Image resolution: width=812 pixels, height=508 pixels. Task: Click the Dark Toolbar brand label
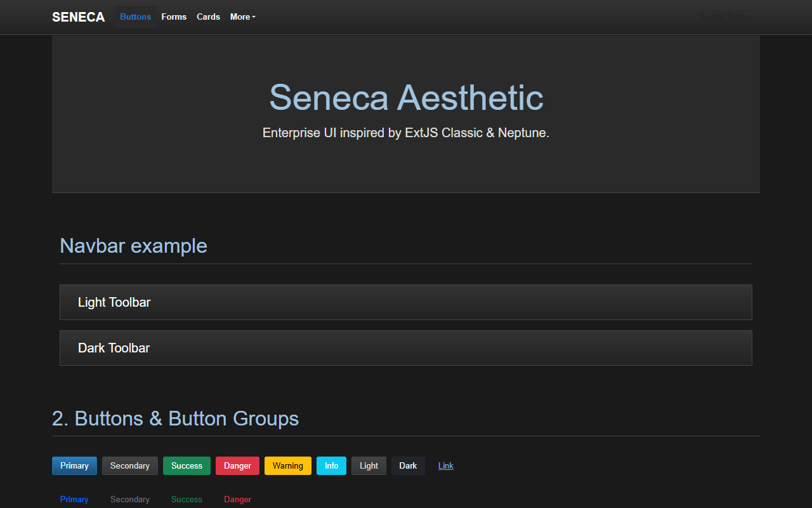click(114, 348)
